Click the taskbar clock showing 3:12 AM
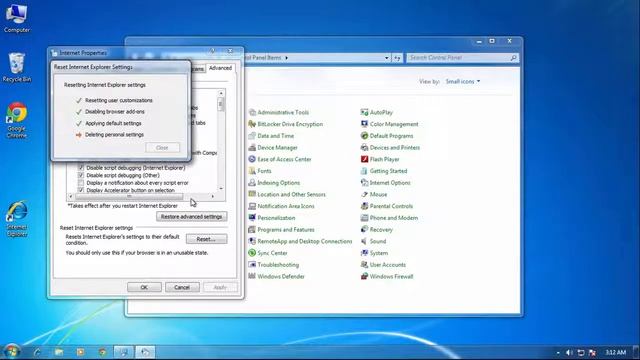 [616, 352]
